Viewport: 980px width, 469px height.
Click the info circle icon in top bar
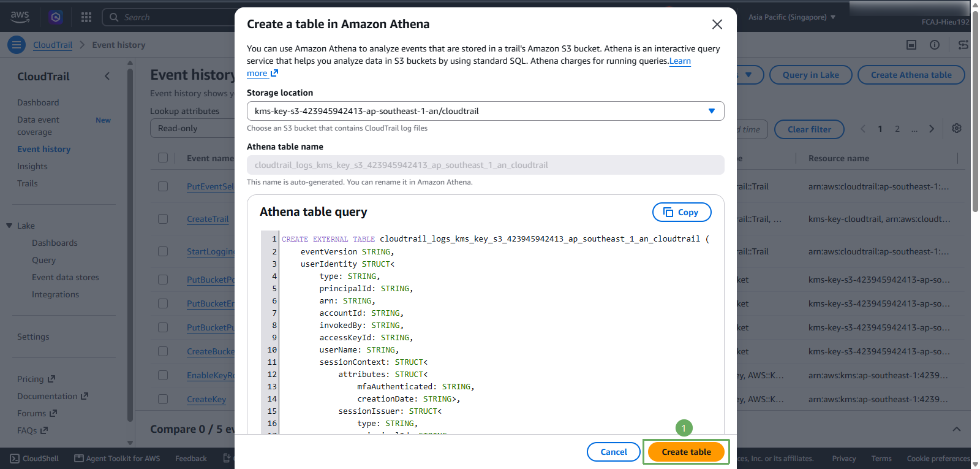click(935, 45)
